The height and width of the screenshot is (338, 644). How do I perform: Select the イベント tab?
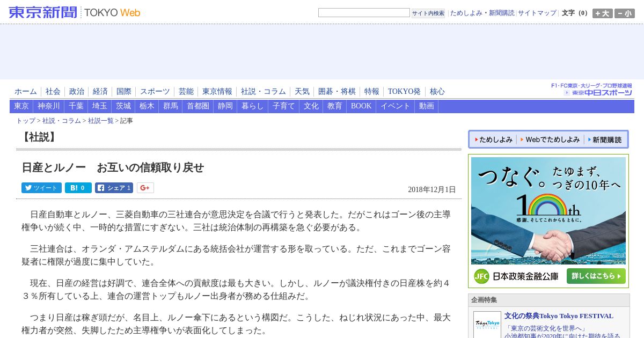[396, 106]
